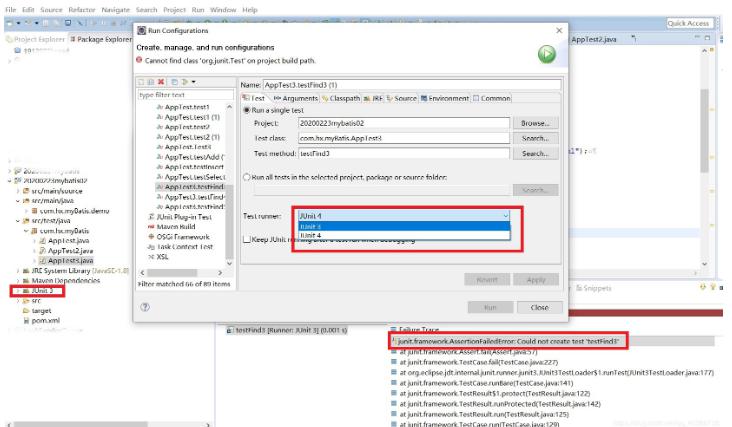Click the Maven Dependencies library icon
The width and height of the screenshot is (732, 427).
(26, 280)
